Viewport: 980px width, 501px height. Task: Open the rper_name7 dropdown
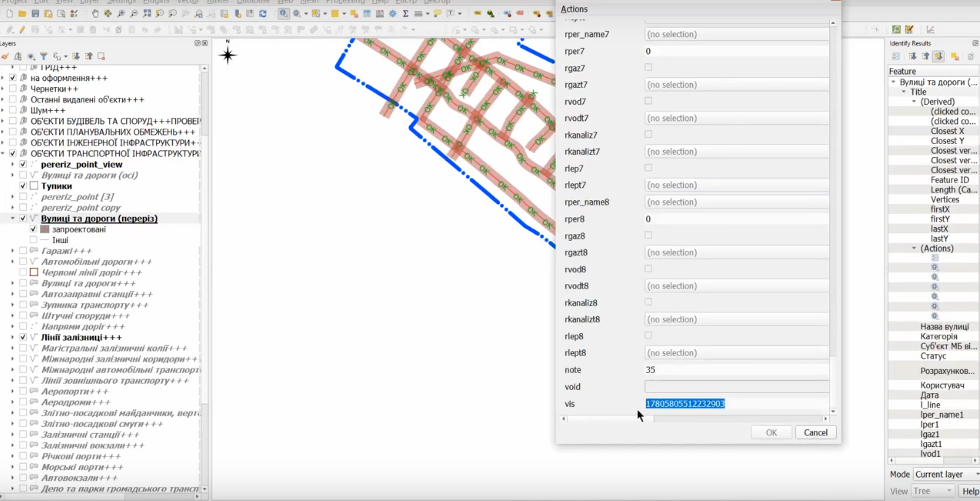737,34
